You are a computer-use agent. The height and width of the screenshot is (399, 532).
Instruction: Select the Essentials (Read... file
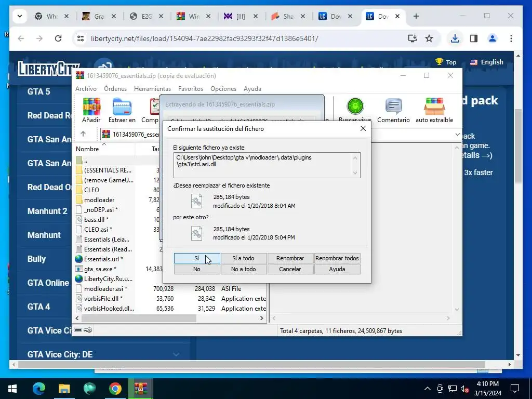[x=108, y=249]
